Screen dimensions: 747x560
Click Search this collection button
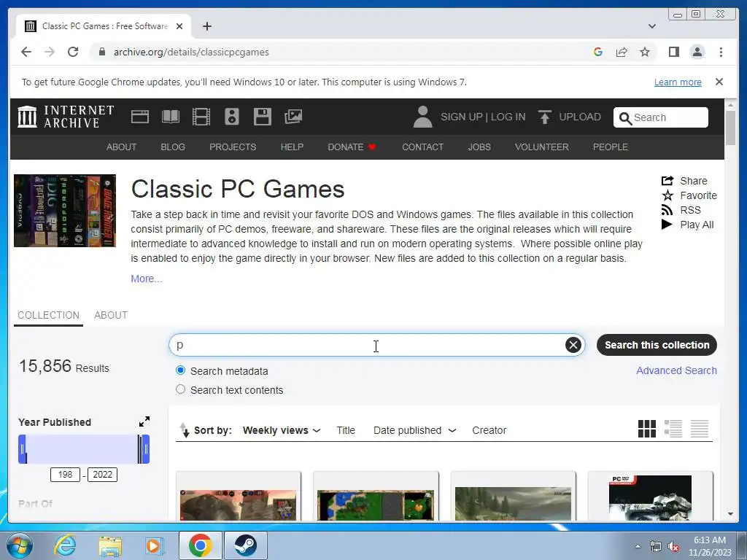tap(657, 345)
